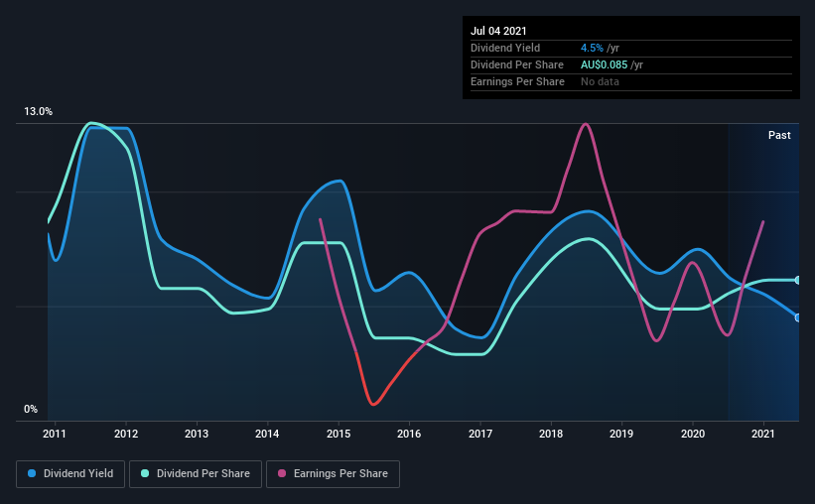Viewport: 815px width, 504px height.
Task: Click the 2011 x-axis label
Action: pyautogui.click(x=54, y=434)
